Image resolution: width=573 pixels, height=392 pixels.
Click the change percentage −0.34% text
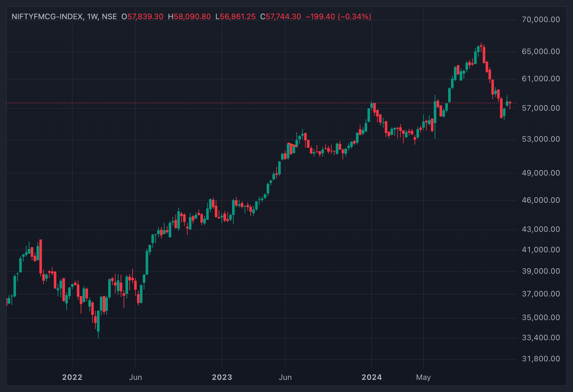355,17
